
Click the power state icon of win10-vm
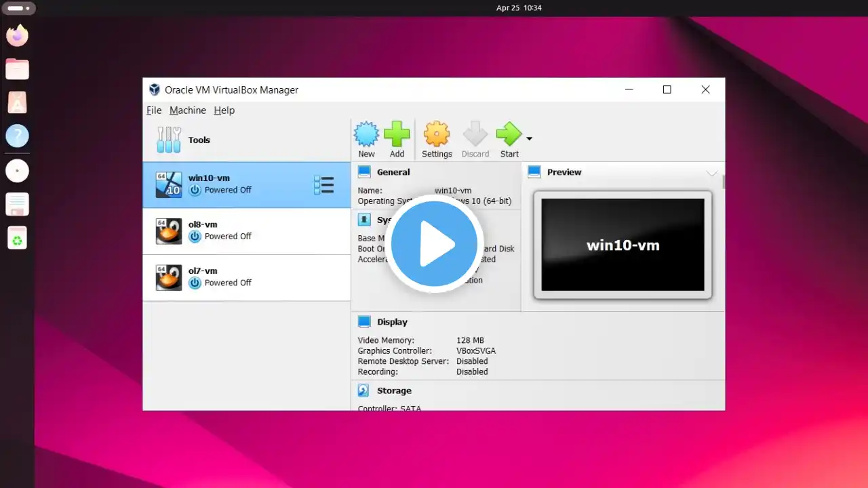click(195, 190)
